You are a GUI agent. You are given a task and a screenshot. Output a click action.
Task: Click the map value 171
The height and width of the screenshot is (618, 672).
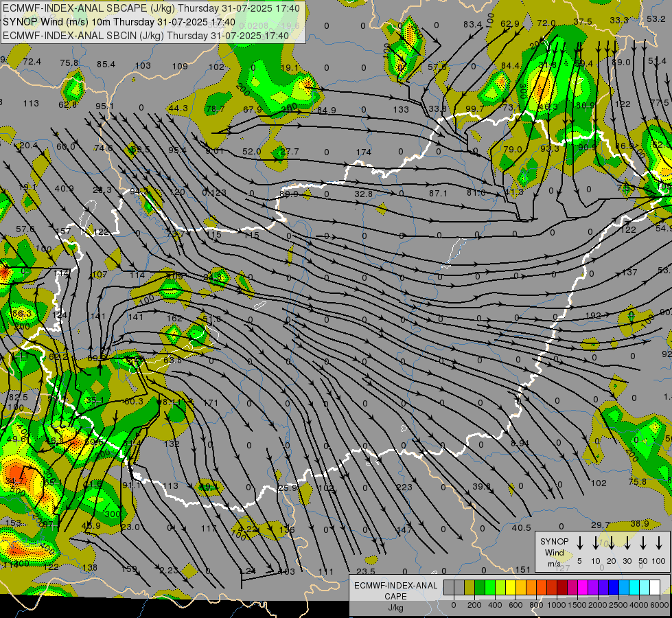[x=211, y=403]
